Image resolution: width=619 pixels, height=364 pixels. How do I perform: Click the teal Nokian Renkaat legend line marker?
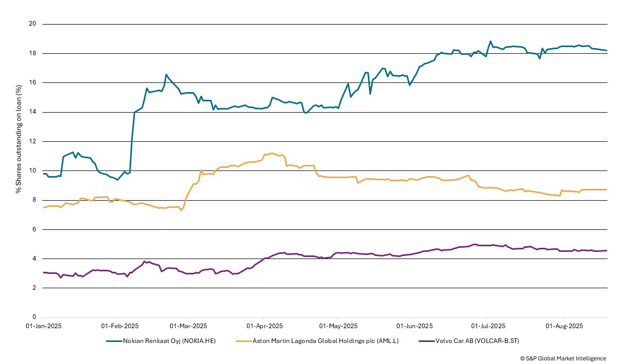coord(117,341)
